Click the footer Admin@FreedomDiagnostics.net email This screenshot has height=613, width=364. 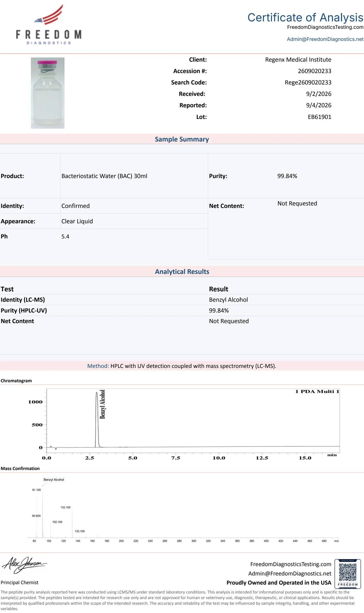(x=290, y=573)
